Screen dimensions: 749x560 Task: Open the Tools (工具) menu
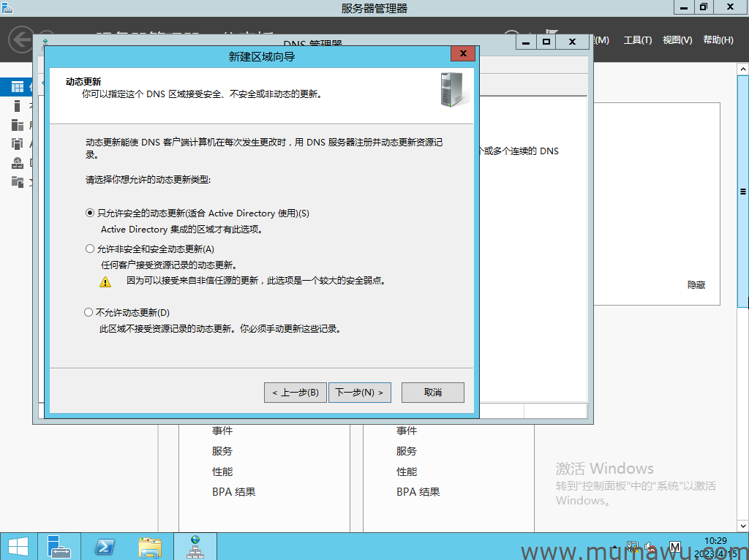637,40
